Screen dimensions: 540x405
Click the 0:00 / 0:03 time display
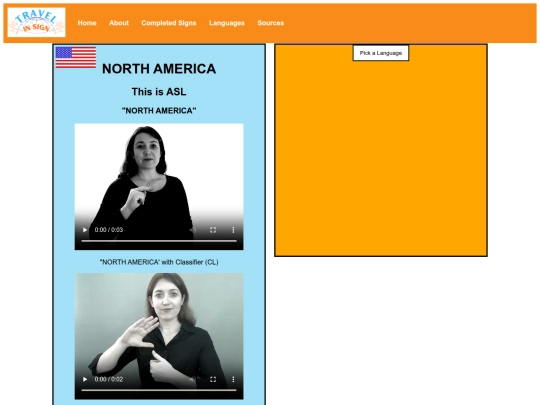coord(109,230)
